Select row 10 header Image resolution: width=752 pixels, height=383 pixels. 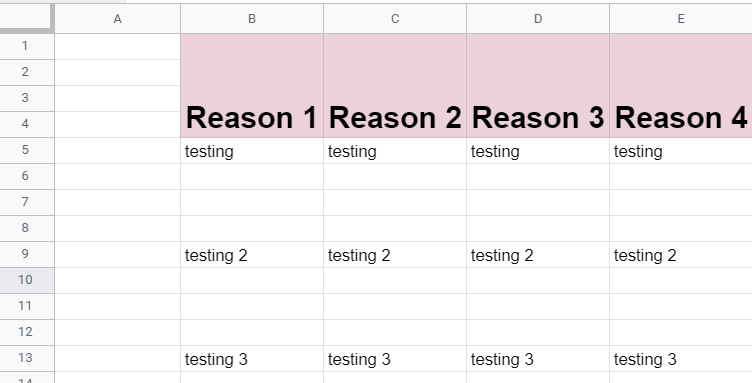click(27, 280)
